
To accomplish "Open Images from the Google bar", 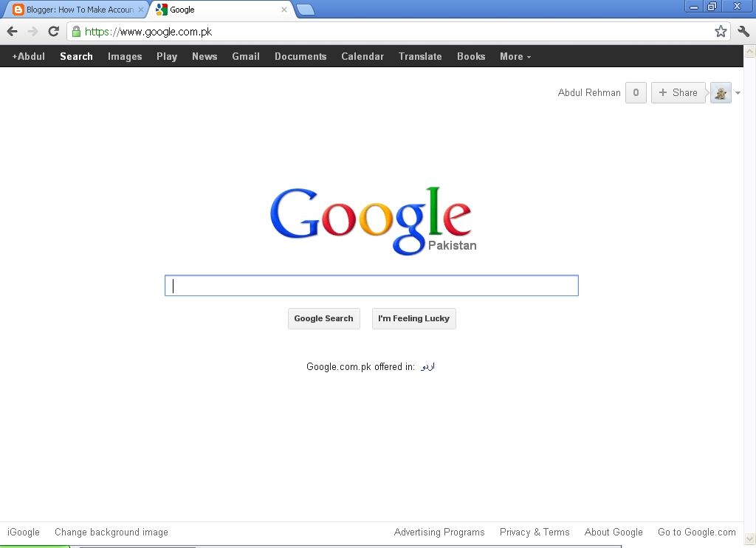I will 125,56.
